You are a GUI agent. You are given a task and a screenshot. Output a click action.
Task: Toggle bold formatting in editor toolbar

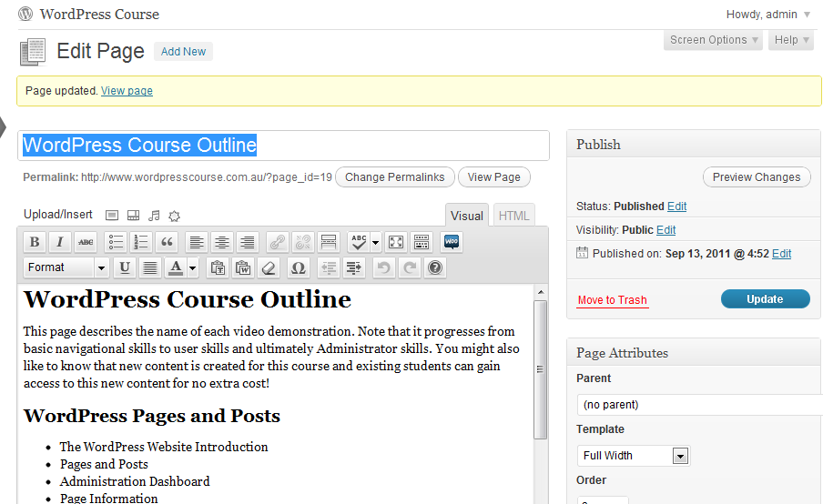[35, 242]
